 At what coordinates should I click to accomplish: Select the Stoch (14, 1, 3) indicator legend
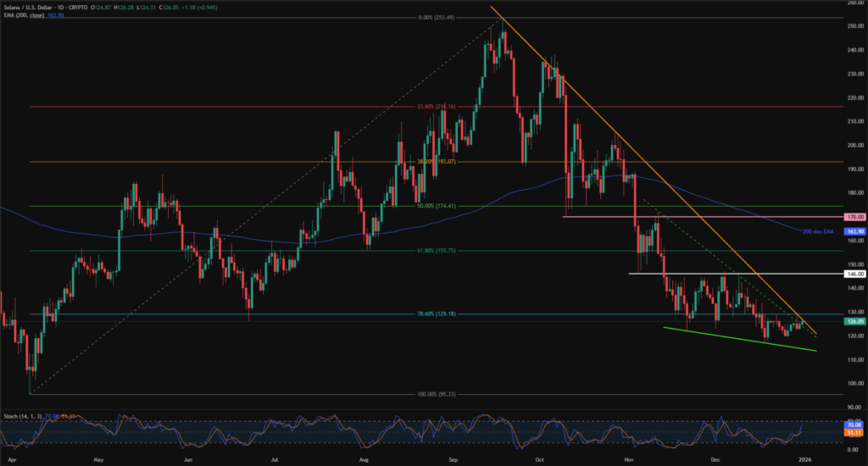[x=24, y=416]
